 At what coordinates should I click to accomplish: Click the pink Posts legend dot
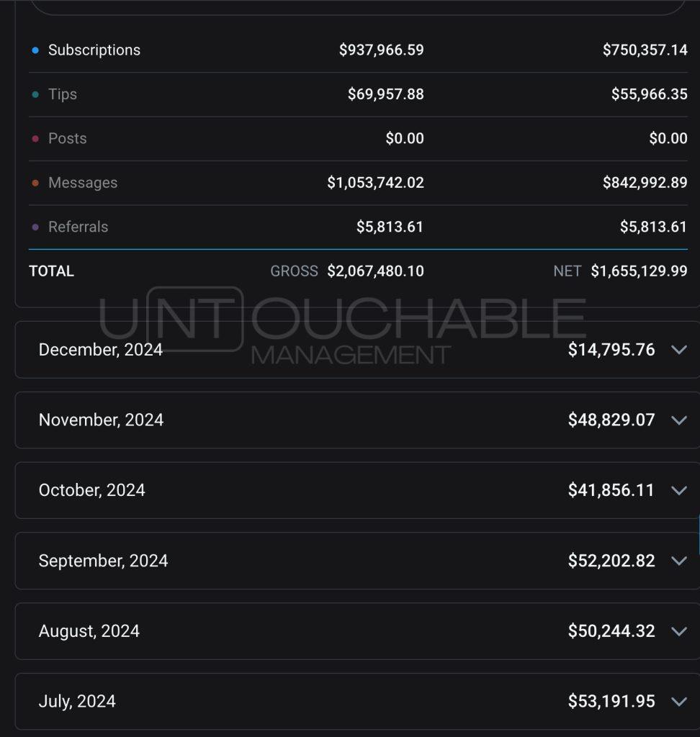35,139
